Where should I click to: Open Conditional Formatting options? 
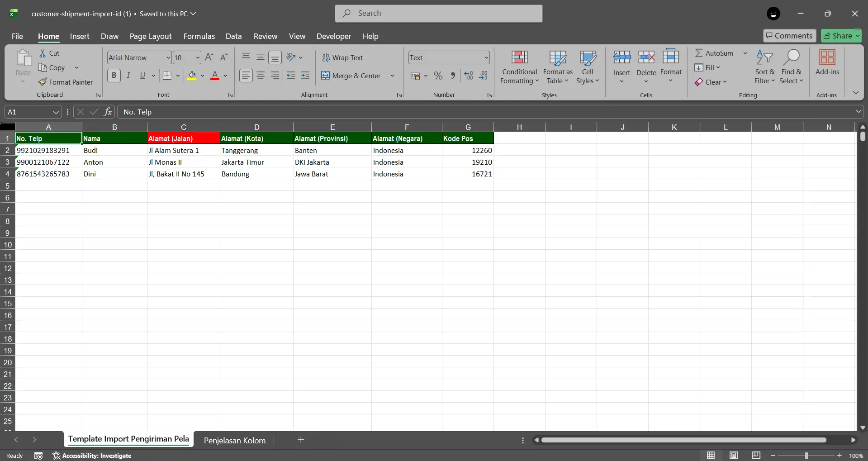[519, 67]
